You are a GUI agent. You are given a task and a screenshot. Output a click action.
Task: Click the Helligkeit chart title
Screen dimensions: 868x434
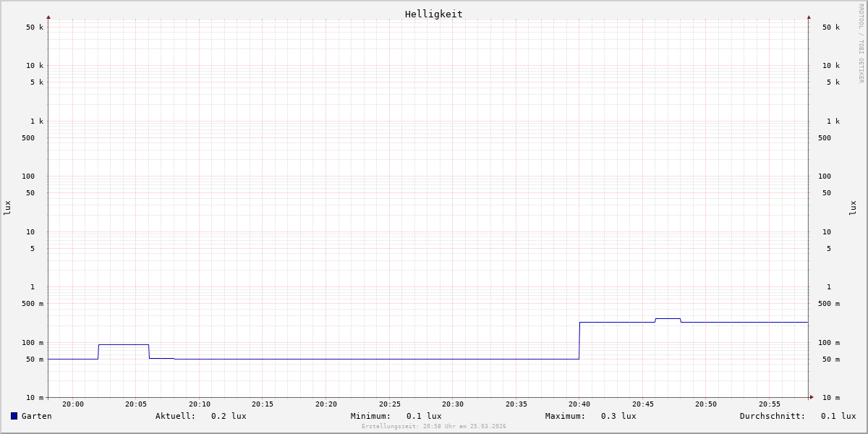pos(434,14)
